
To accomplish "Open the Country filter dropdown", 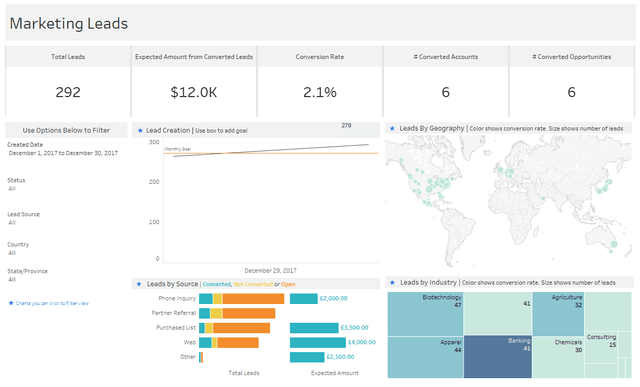I will click(12, 253).
